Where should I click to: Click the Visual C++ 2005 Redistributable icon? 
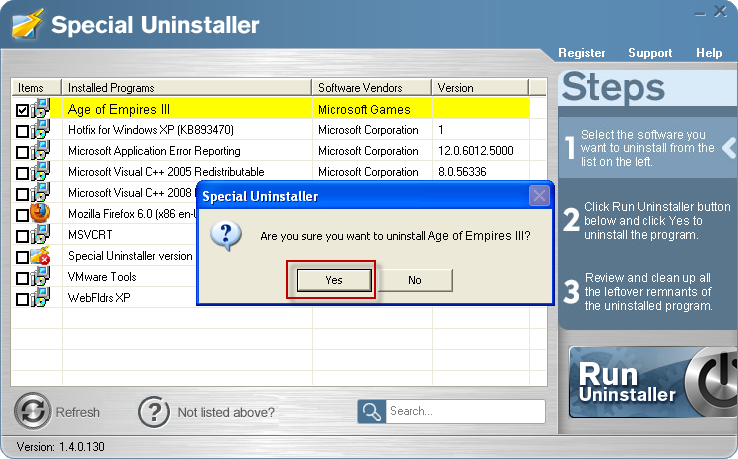coord(40,172)
